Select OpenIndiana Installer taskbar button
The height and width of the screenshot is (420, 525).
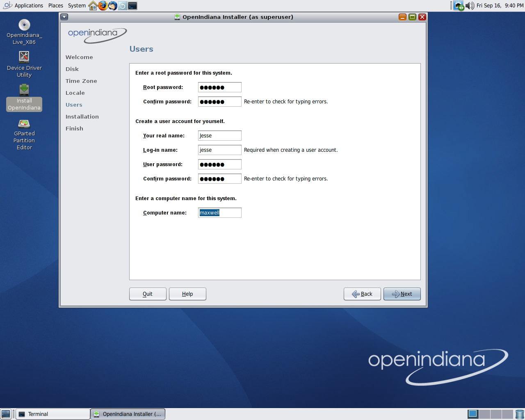click(x=128, y=414)
